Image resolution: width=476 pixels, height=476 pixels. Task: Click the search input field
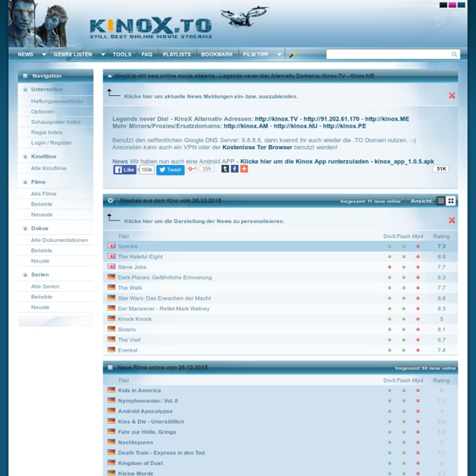pos(389,55)
